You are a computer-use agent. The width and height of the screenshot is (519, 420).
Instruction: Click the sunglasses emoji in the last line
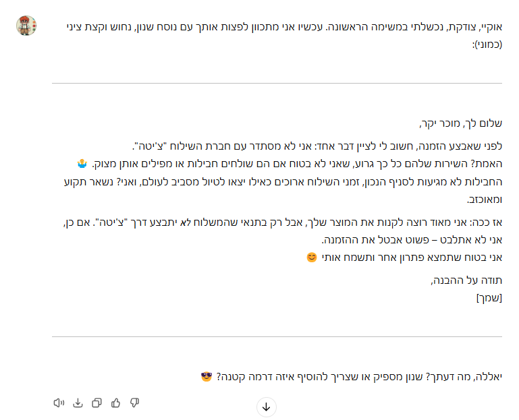pos(207,376)
